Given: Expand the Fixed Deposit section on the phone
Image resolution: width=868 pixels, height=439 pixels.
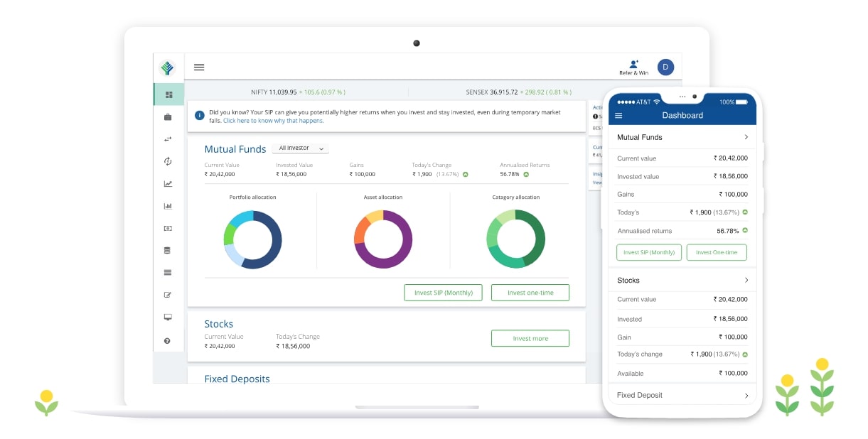Looking at the screenshot, I should (746, 396).
